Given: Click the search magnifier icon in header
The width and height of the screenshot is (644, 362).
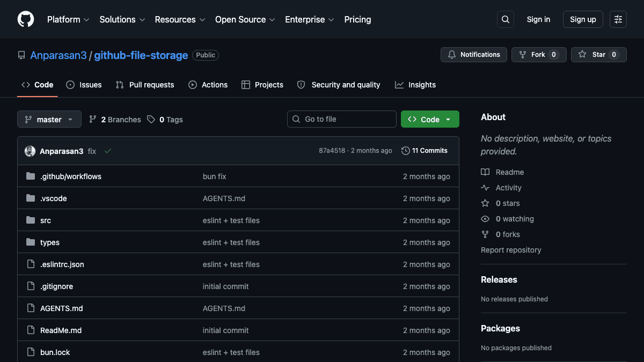Looking at the screenshot, I should point(506,19).
